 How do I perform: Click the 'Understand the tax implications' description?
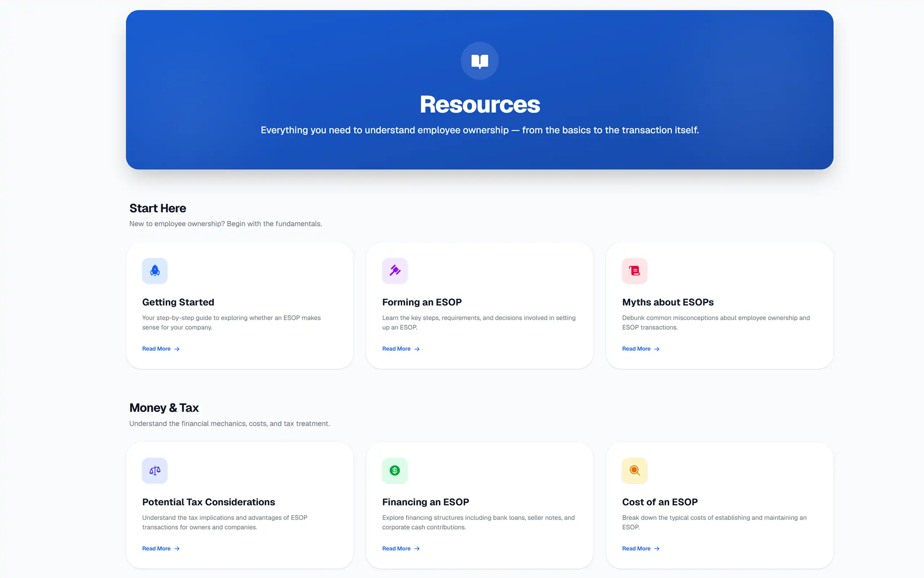pos(225,522)
